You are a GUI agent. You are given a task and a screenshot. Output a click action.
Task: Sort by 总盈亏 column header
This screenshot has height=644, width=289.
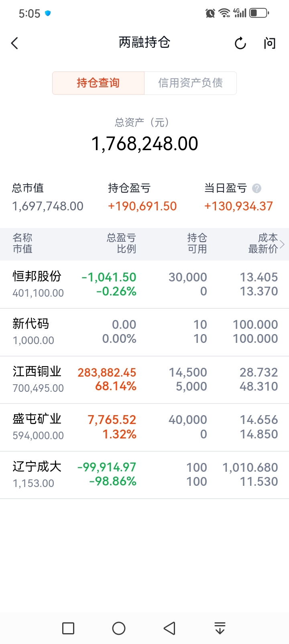(121, 244)
